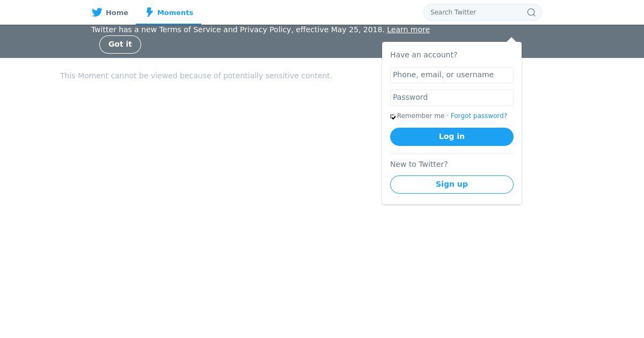Dismiss the notice with Got it
Image resolution: width=644 pixels, height=338 pixels.
(120, 45)
